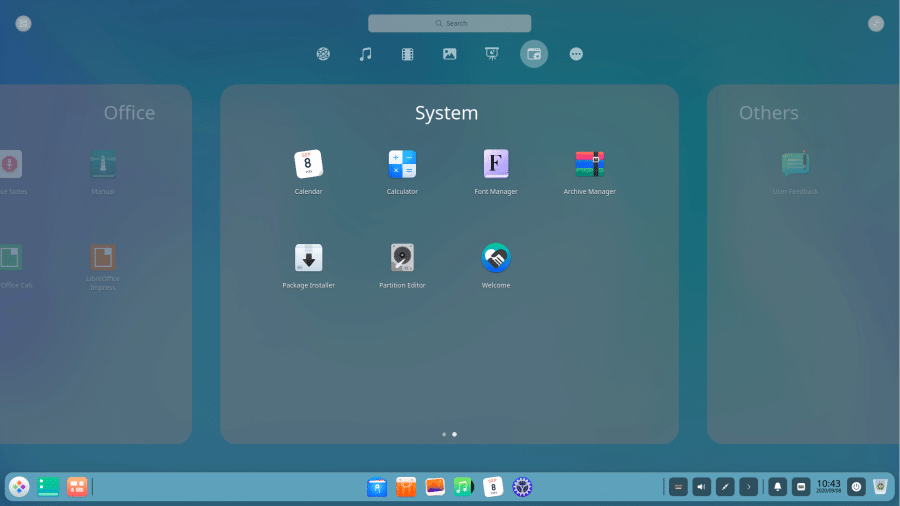Image resolution: width=900 pixels, height=506 pixels.
Task: Open User Feedback in Others
Action: pos(795,164)
